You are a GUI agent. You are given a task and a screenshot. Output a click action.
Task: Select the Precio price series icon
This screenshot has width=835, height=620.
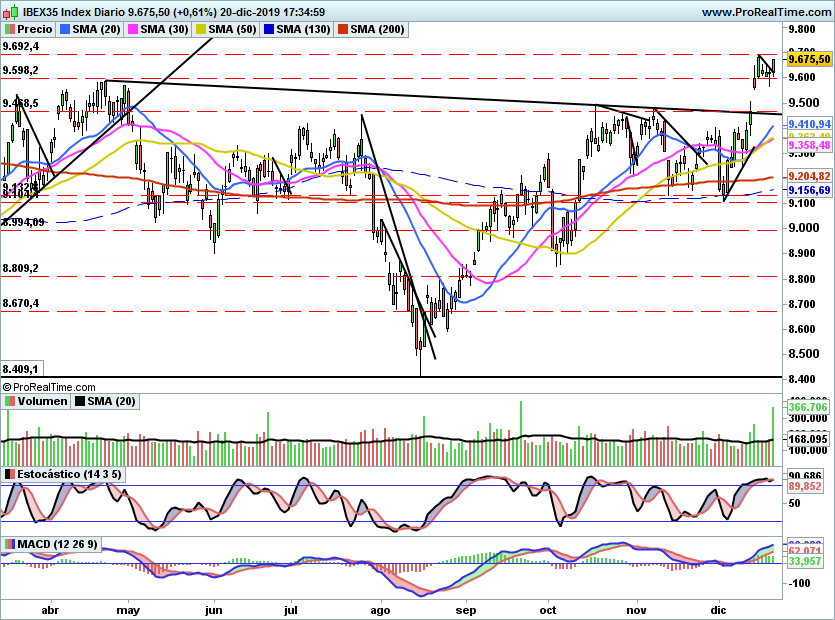click(8, 29)
